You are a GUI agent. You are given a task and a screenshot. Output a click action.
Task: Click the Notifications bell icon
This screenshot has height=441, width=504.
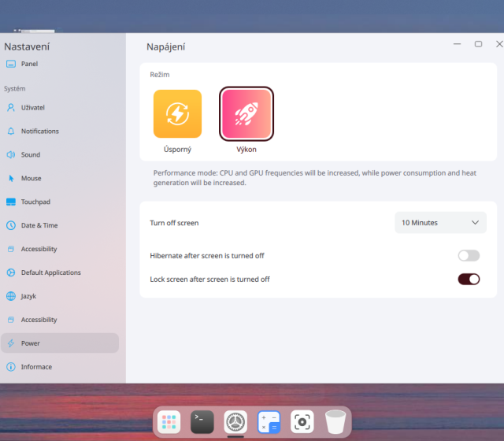tap(11, 132)
